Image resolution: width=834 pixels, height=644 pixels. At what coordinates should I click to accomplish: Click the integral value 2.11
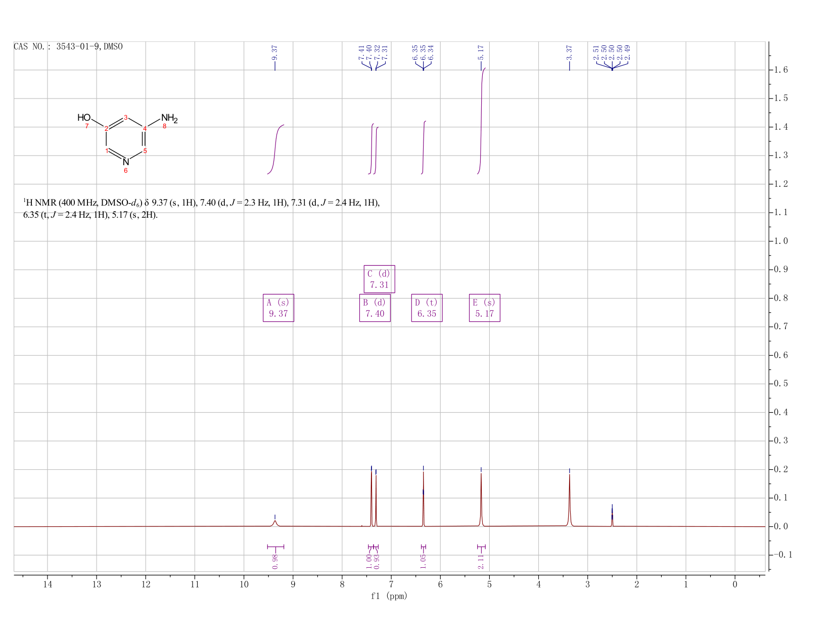tap(481, 561)
